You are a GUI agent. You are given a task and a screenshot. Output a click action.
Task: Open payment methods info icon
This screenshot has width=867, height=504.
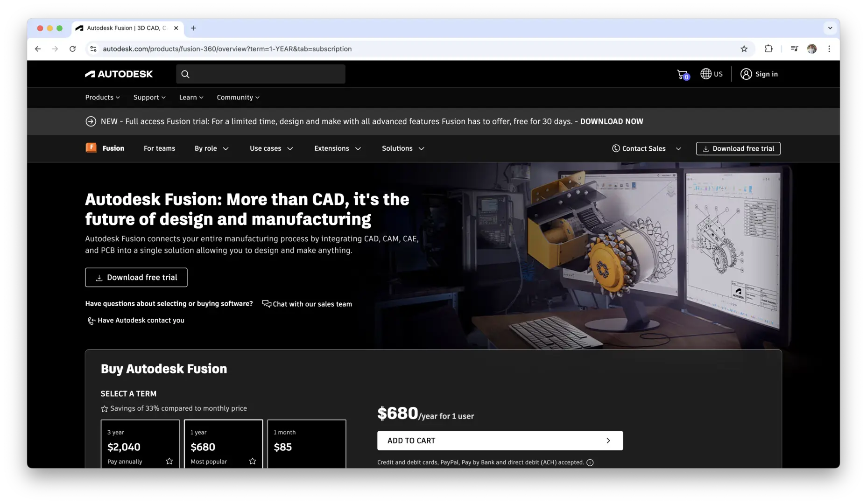click(x=590, y=462)
